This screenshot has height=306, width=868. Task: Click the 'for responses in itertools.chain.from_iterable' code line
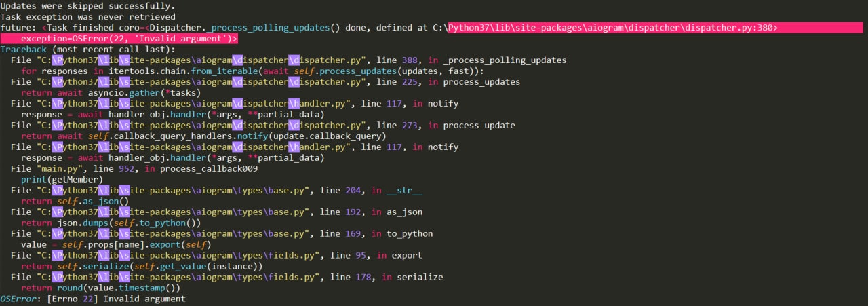point(252,71)
